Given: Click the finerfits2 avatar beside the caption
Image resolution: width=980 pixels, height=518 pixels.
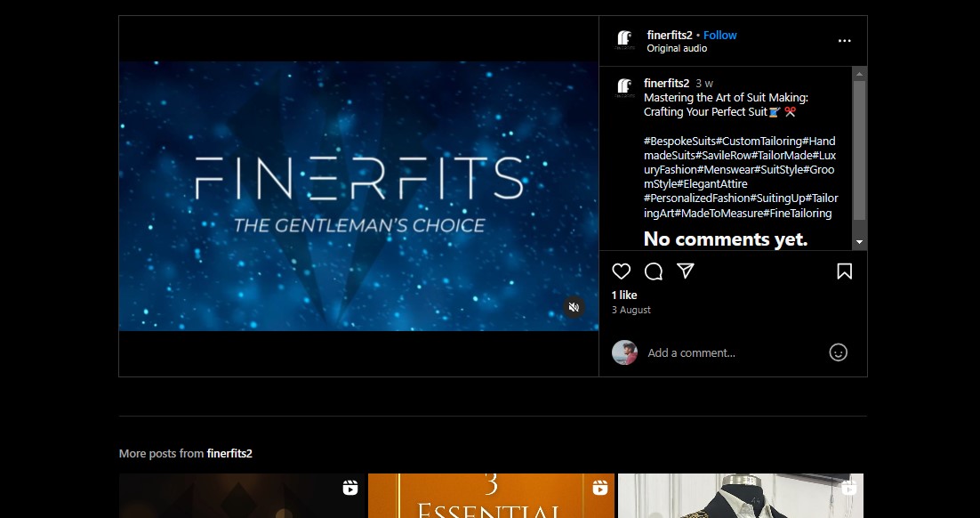Looking at the screenshot, I should [623, 87].
